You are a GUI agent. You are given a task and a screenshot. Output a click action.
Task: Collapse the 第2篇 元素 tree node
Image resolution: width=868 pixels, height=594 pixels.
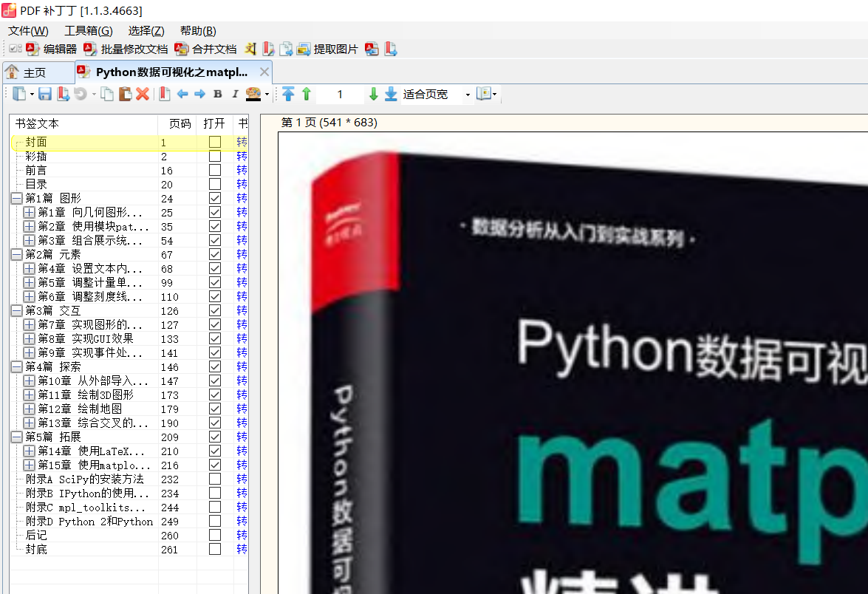coord(16,254)
